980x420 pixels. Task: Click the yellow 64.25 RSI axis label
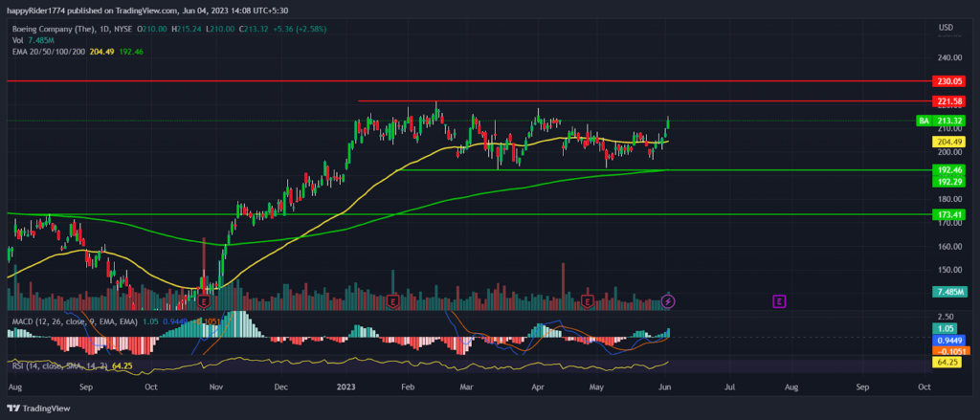(x=946, y=362)
